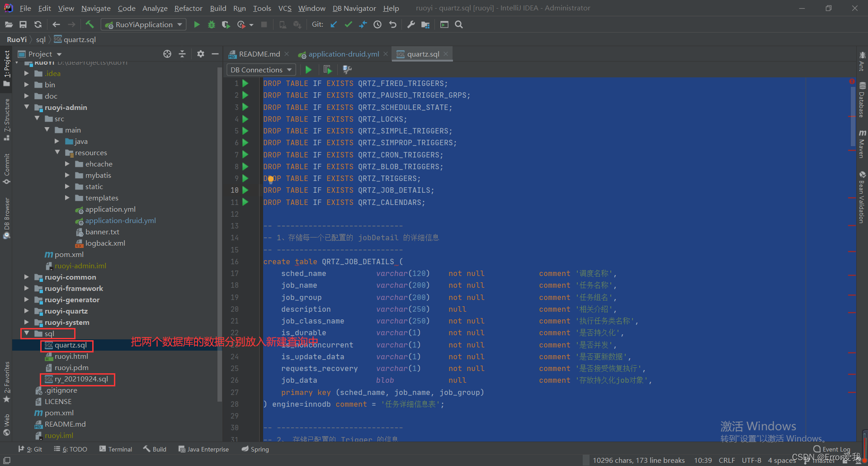Click UTF-8 encoding in status bar

tap(751, 460)
